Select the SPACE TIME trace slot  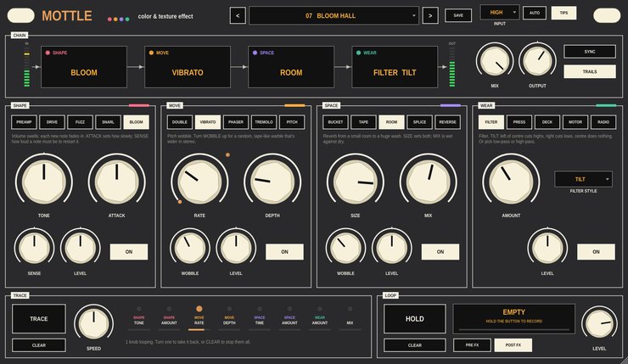[x=260, y=318]
